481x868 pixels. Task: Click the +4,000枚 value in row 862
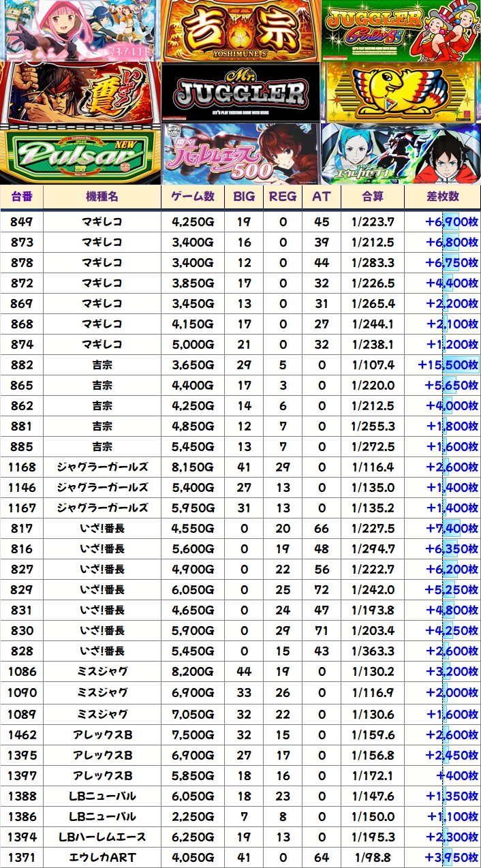click(452, 405)
